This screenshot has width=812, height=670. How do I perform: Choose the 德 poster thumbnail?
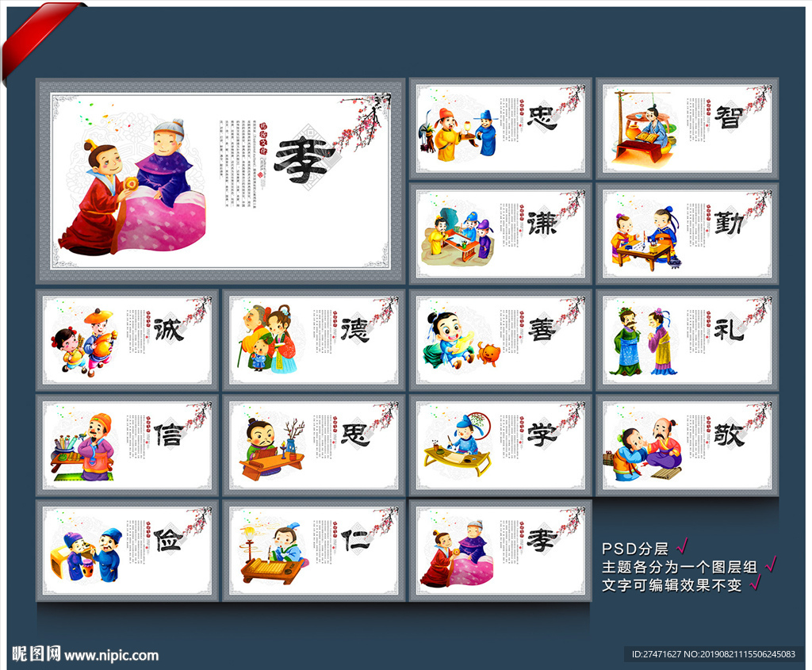(x=314, y=340)
